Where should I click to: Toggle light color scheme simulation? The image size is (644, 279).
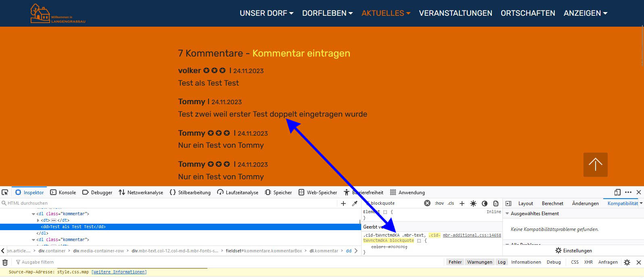click(473, 203)
